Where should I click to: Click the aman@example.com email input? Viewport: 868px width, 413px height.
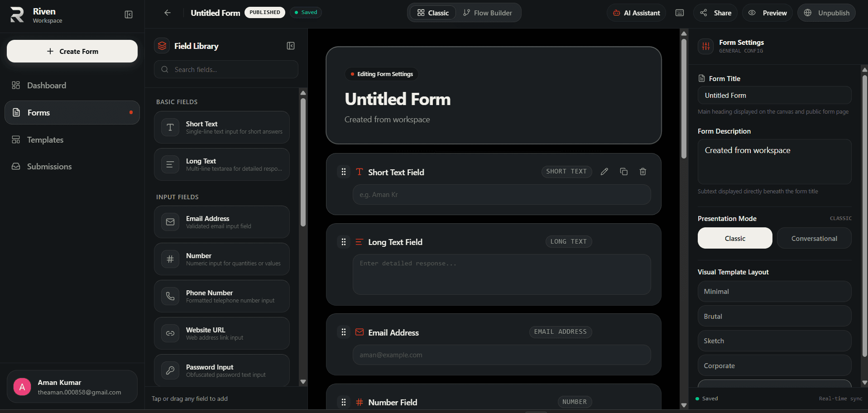[502, 355]
